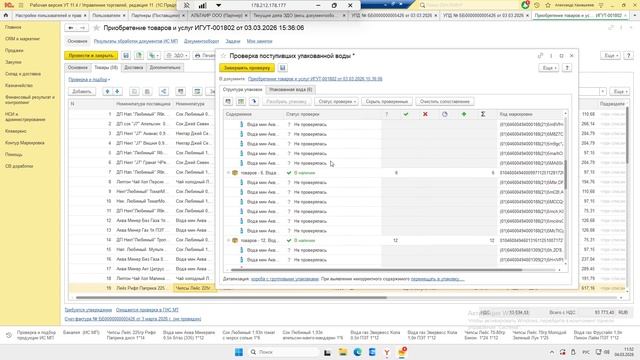Click the red cross column header
Viewport: 640px width, 360px height.
425,114
